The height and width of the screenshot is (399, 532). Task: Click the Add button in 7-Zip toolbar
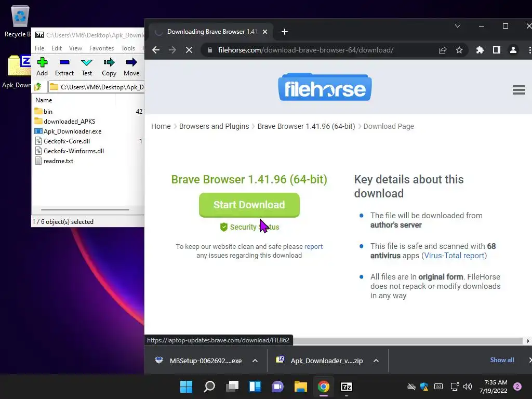(42, 67)
